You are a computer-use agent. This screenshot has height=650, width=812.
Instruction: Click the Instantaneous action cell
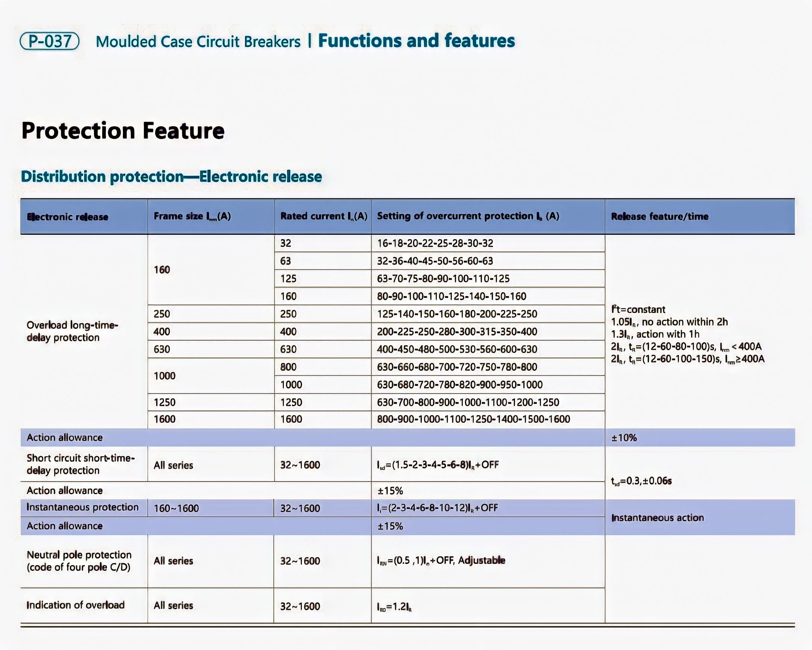coord(657,518)
